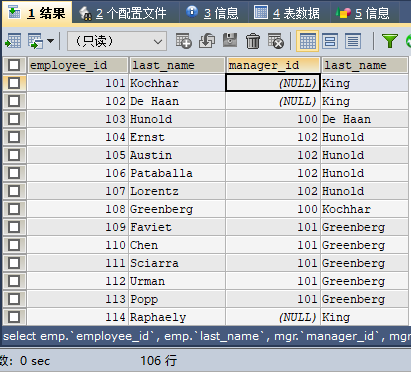Select the Raphaely last_name cell
Image resolution: width=411 pixels, height=372 pixels.
[x=177, y=317]
